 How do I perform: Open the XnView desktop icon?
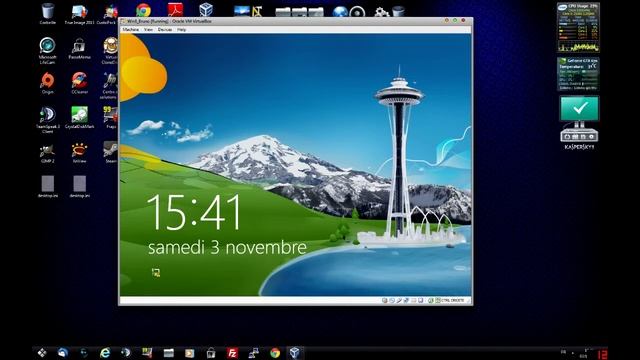79,153
